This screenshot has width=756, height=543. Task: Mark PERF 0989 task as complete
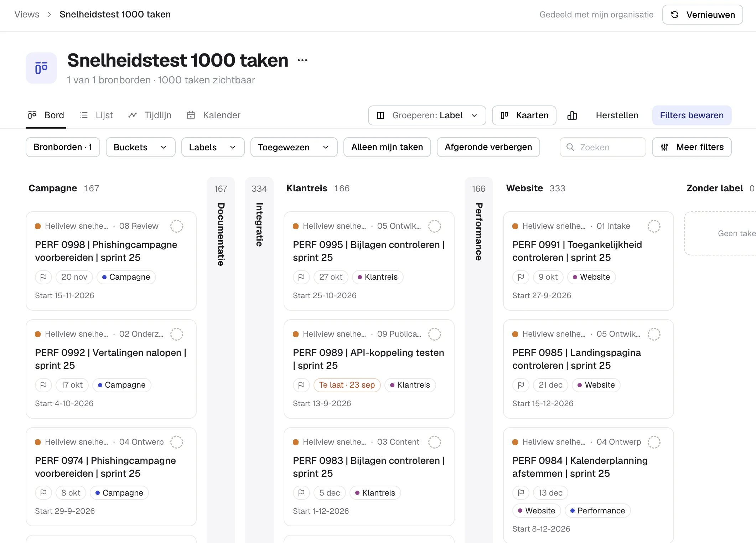[x=435, y=334]
